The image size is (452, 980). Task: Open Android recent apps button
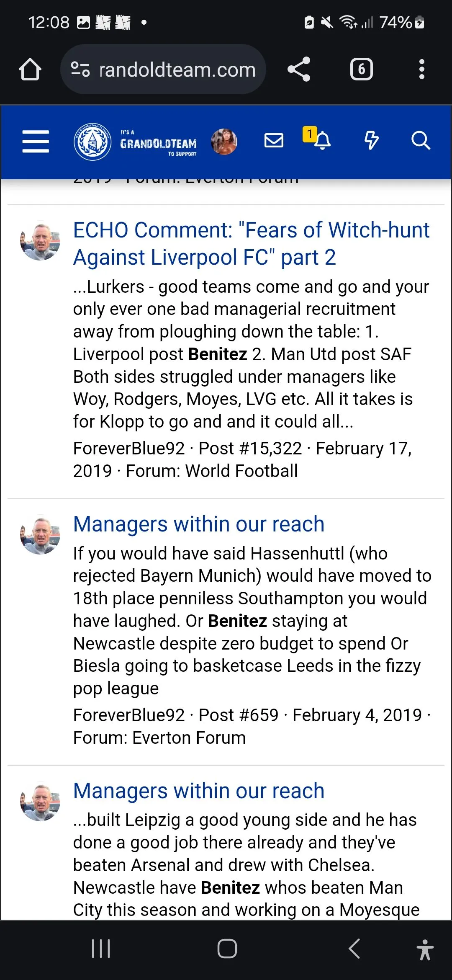coord(101,949)
